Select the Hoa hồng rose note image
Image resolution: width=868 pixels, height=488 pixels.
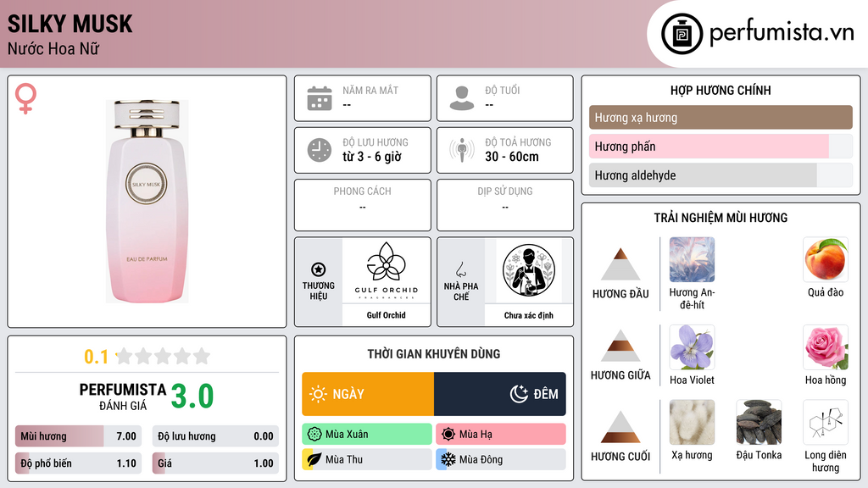(826, 347)
